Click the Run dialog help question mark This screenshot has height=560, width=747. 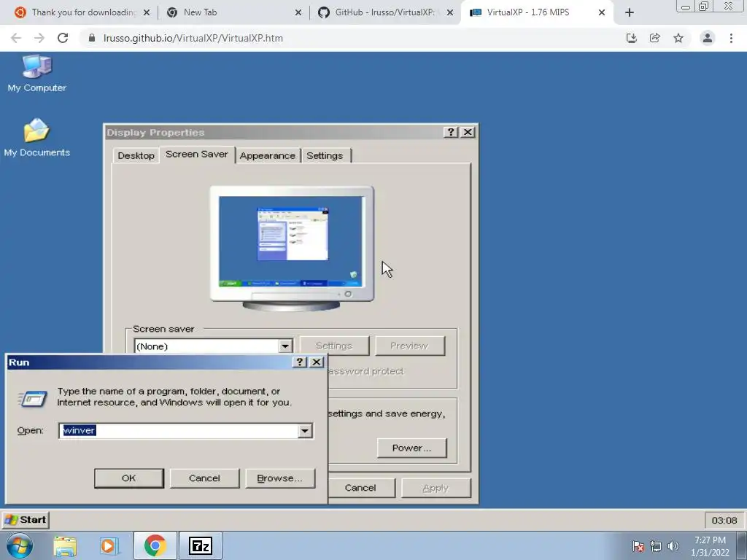[x=300, y=362]
